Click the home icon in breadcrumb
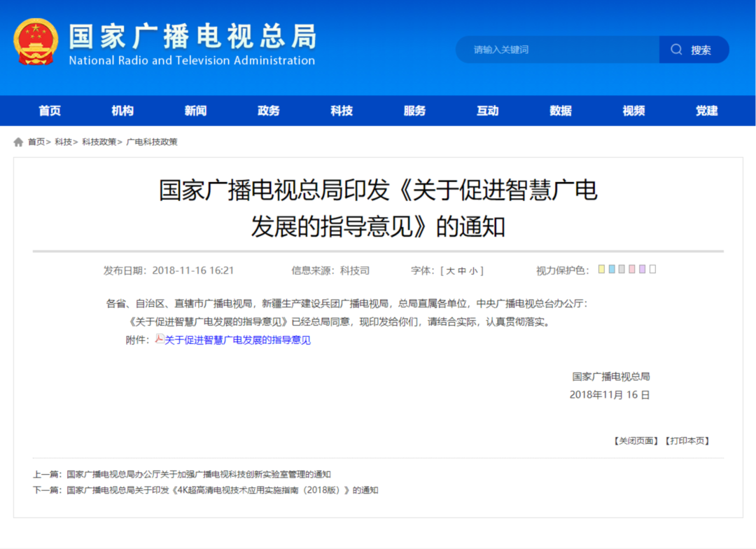Image resolution: width=756 pixels, height=549 pixels. click(18, 142)
